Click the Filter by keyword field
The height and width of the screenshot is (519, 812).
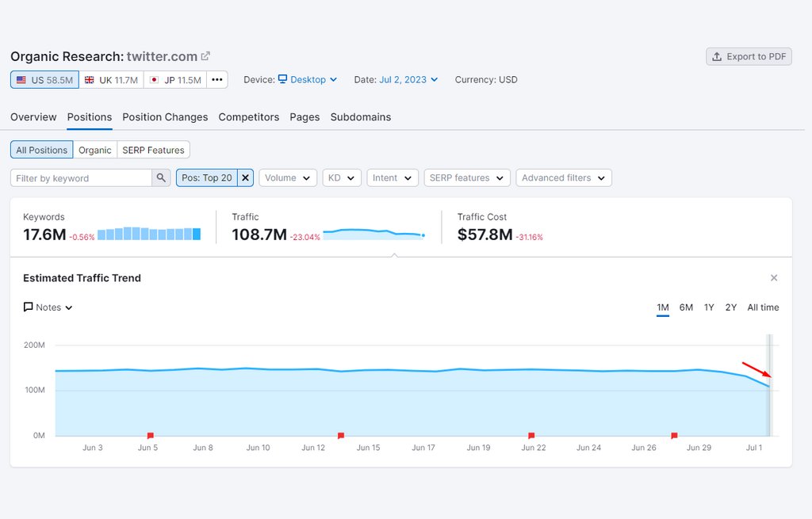[x=82, y=178]
